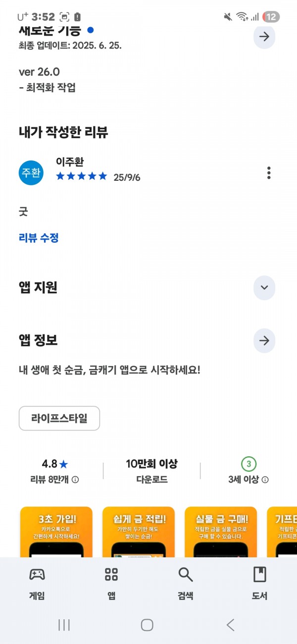The width and height of the screenshot is (297, 644).
Task: Open the three-dot menu on my review
Action: (269, 173)
